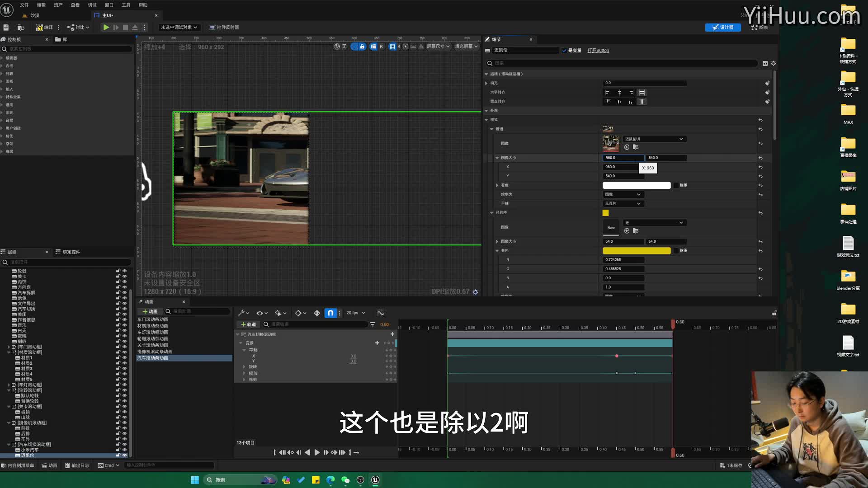868x488 pixels.
Task: Open the 屏幕尺寸 dropdown in viewport
Action: pos(438,47)
